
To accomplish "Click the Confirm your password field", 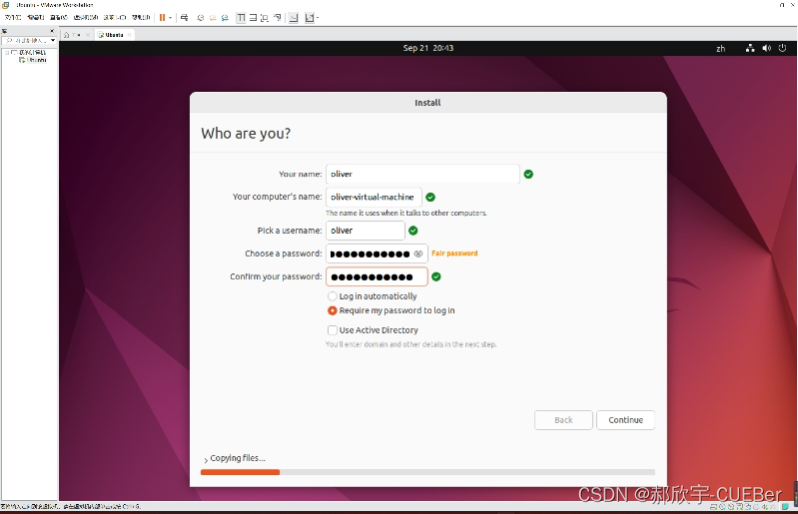I will 377,277.
